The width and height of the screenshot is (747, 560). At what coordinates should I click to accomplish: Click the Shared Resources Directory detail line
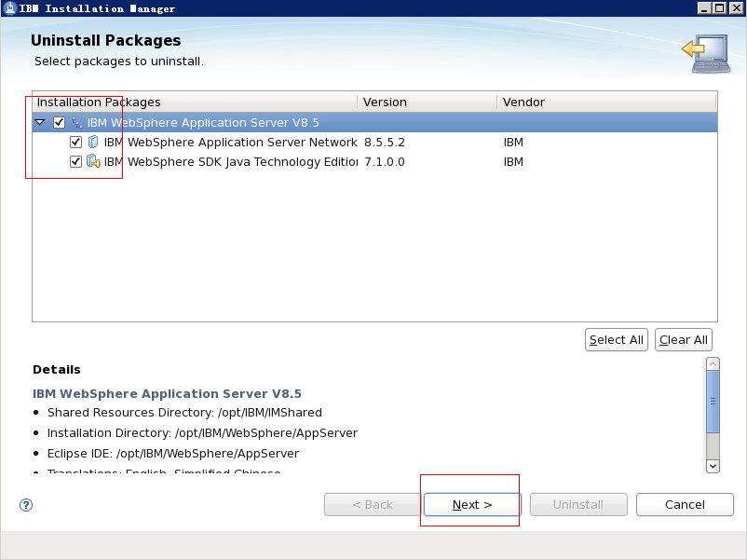(x=184, y=412)
